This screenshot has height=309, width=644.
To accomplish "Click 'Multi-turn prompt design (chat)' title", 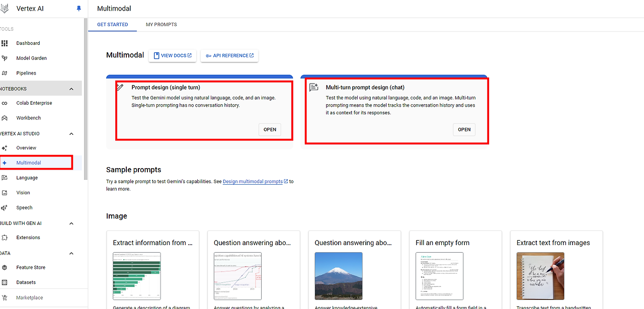I will tap(365, 87).
